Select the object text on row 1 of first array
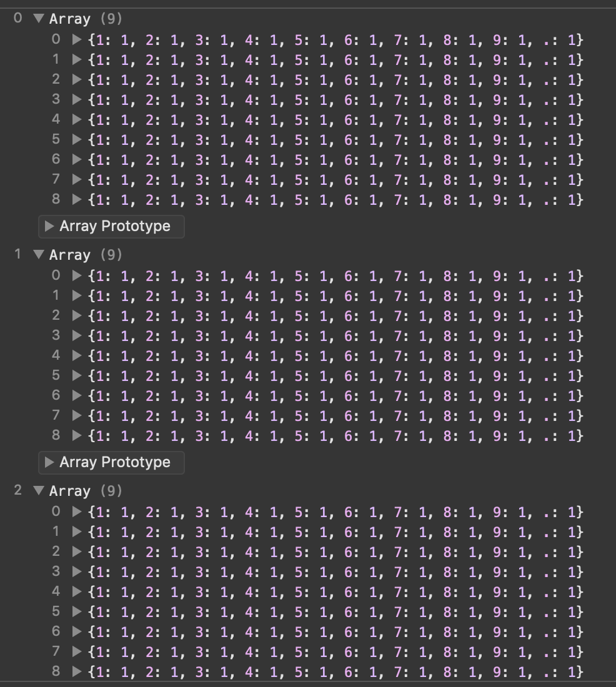Image resolution: width=616 pixels, height=687 pixels. point(335,60)
